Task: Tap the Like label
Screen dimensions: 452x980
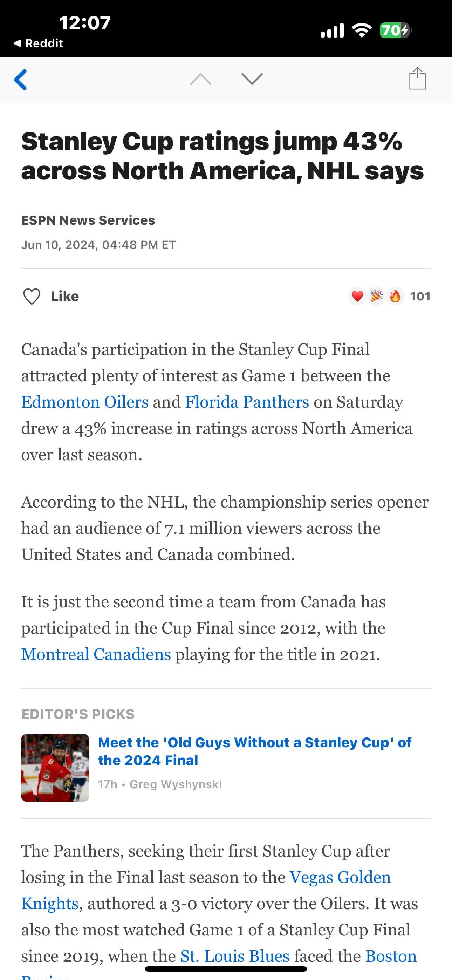Action: coord(65,297)
